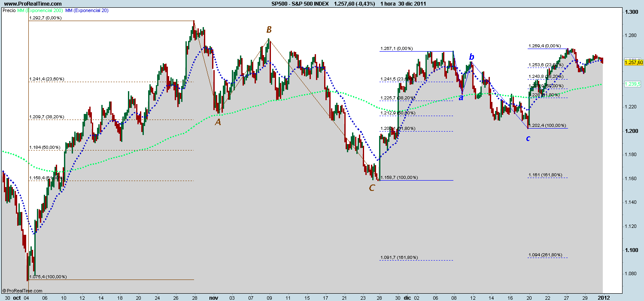Click Fibonacci extension '1.161 (161,80%)'
This screenshot has height=301, width=644.
point(545,175)
